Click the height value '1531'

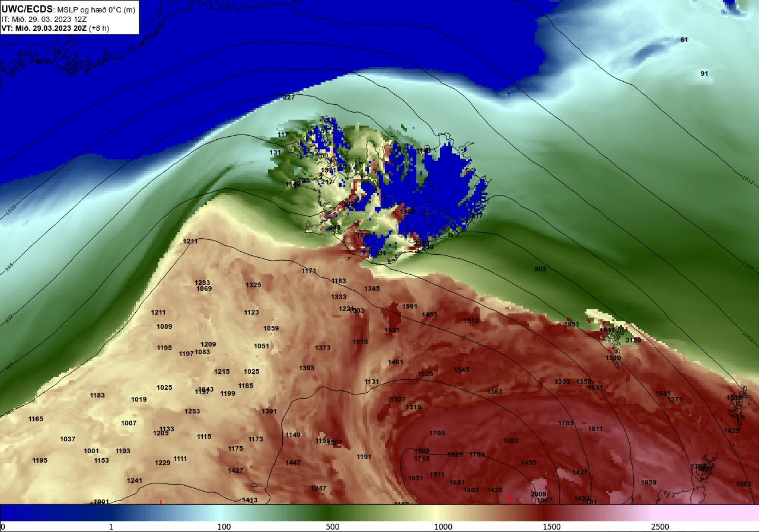click(392, 330)
